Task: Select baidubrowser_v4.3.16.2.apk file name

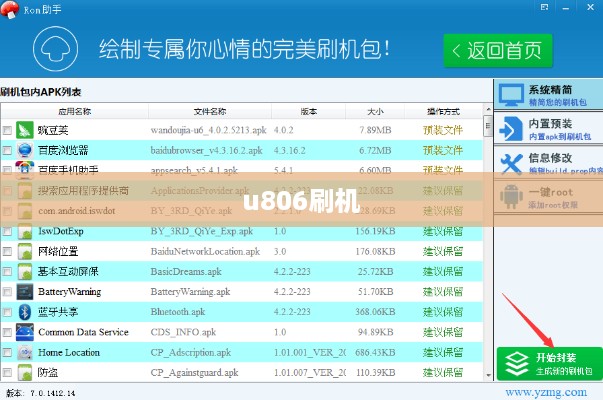Action: pyautogui.click(x=207, y=150)
